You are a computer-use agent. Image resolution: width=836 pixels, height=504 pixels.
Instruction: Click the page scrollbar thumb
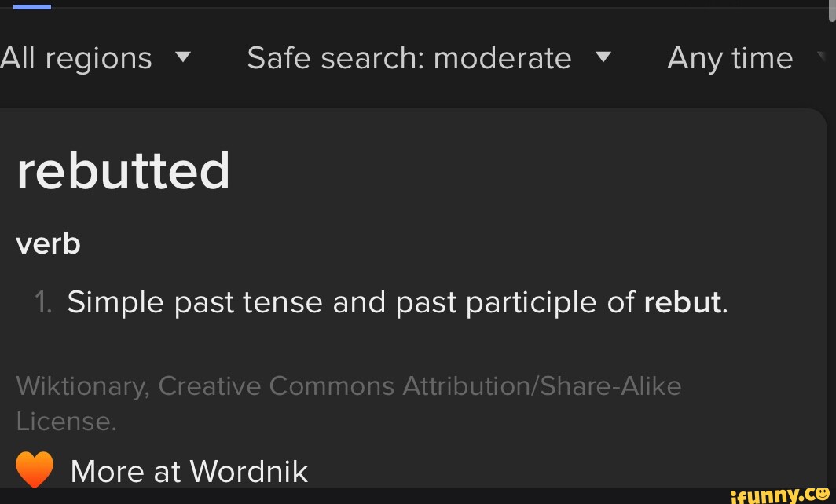(832, 9)
